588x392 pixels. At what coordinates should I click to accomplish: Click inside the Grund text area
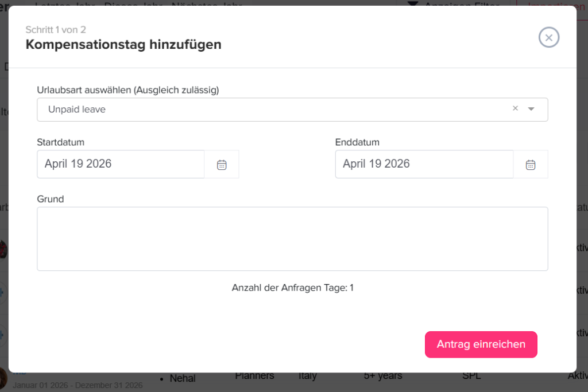click(x=292, y=238)
